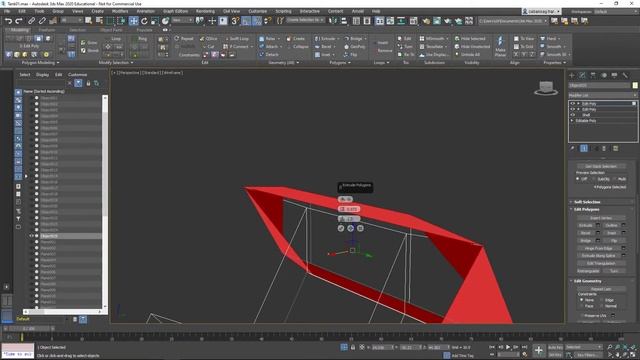Select constraint Normal radio button
Screen dimensions: 640x360
(x=602, y=306)
